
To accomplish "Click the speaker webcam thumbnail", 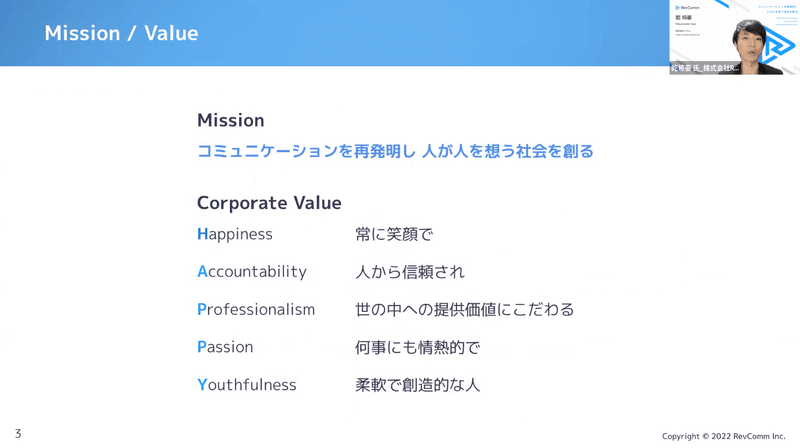I will point(734,37).
